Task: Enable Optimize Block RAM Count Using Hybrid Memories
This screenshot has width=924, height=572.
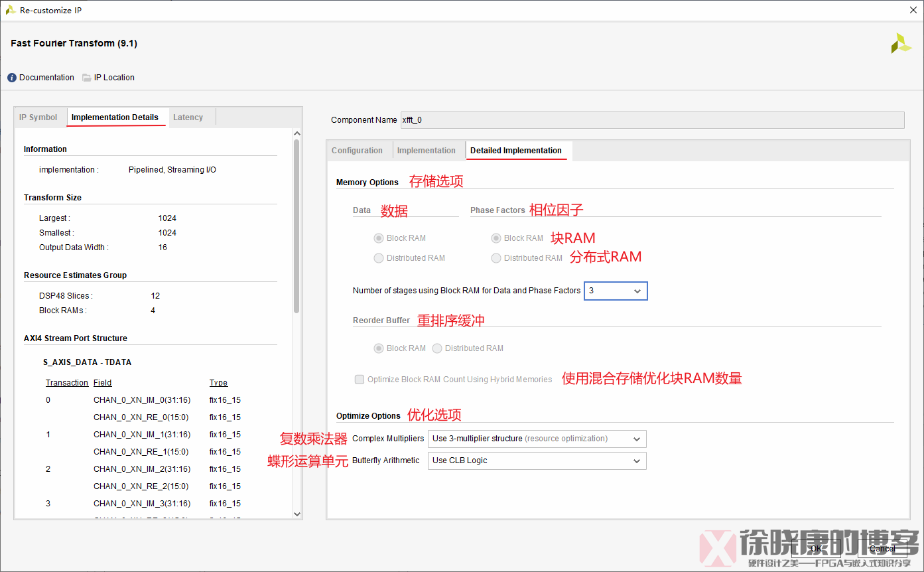Action: tap(359, 379)
